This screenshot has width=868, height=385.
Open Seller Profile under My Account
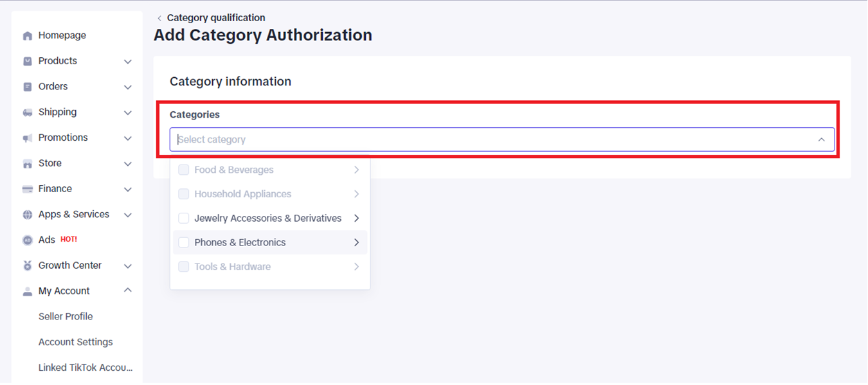point(66,316)
